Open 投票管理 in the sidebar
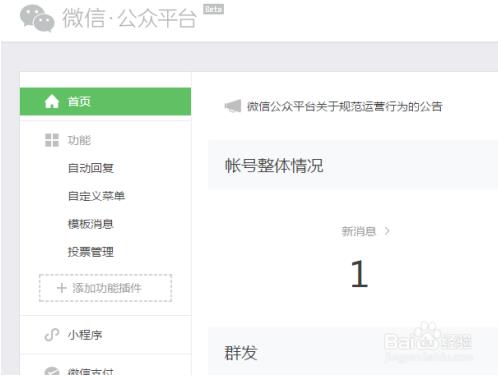This screenshot has width=498, height=376. coord(91,252)
